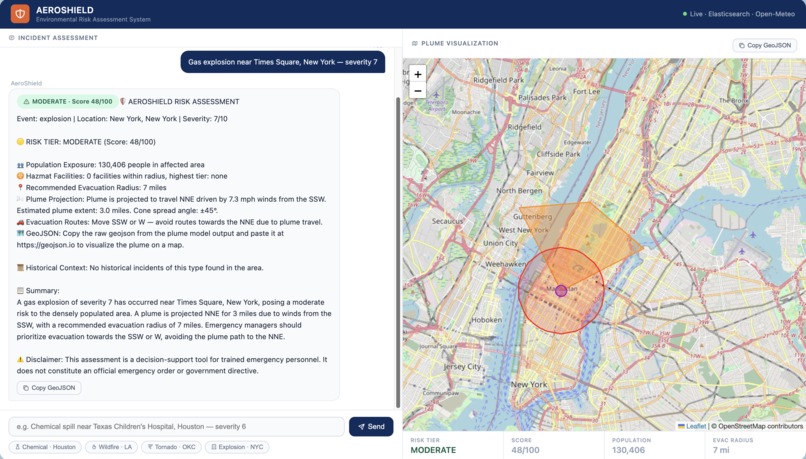Select the Wildfire · LA preset chip
The width and height of the screenshot is (806, 459).
(112, 447)
